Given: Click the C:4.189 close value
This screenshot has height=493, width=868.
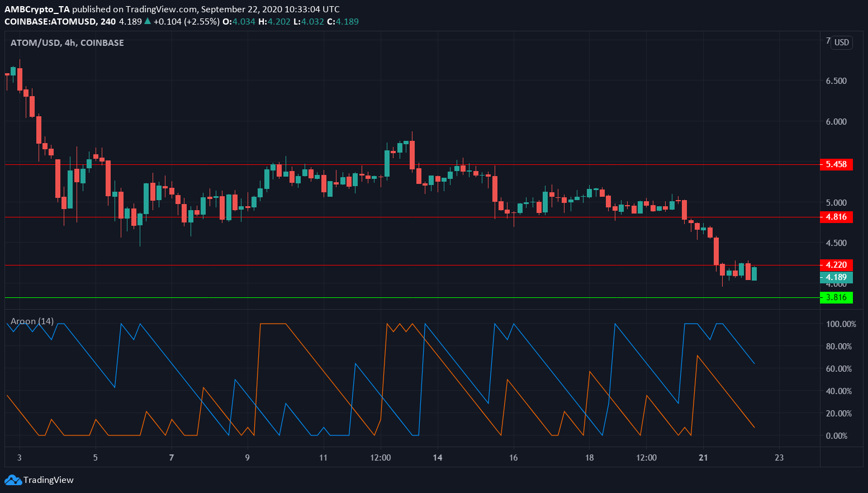Looking at the screenshot, I should [x=343, y=22].
